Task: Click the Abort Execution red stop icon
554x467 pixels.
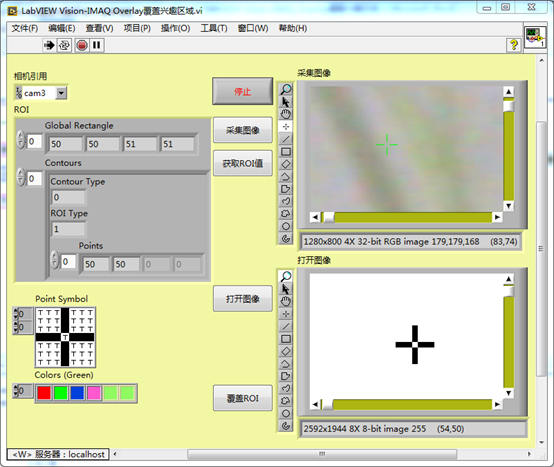Action: click(x=82, y=45)
